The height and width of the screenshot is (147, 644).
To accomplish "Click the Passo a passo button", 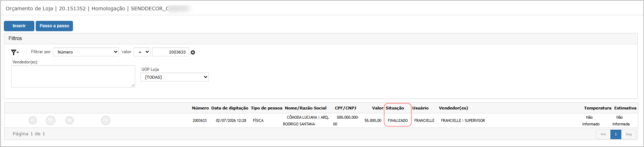I will click(54, 26).
